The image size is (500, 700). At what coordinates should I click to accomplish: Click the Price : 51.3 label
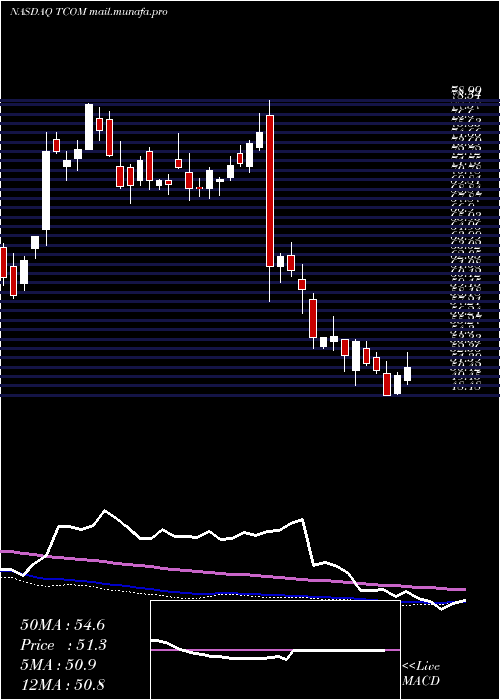(x=63, y=645)
